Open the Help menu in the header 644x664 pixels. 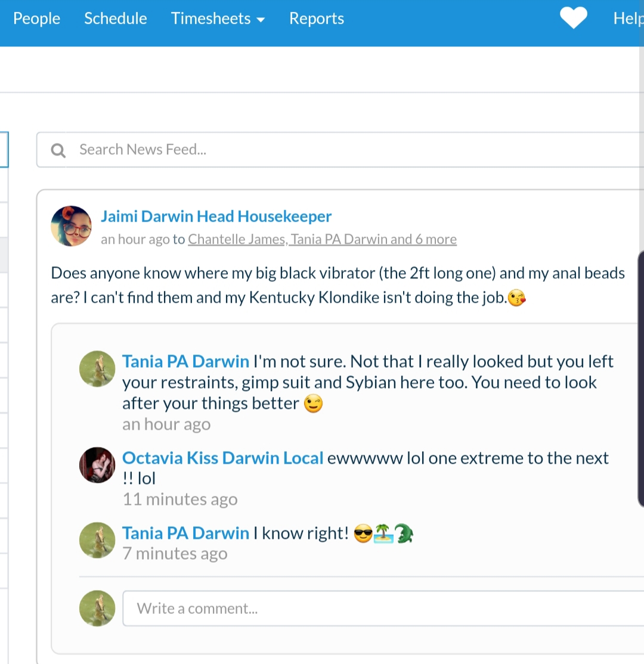pyautogui.click(x=628, y=19)
